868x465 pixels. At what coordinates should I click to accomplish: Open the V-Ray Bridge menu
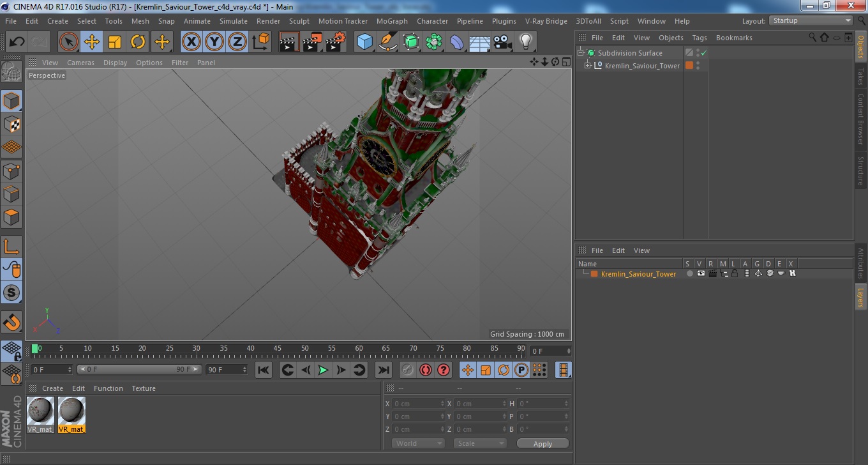[546, 21]
